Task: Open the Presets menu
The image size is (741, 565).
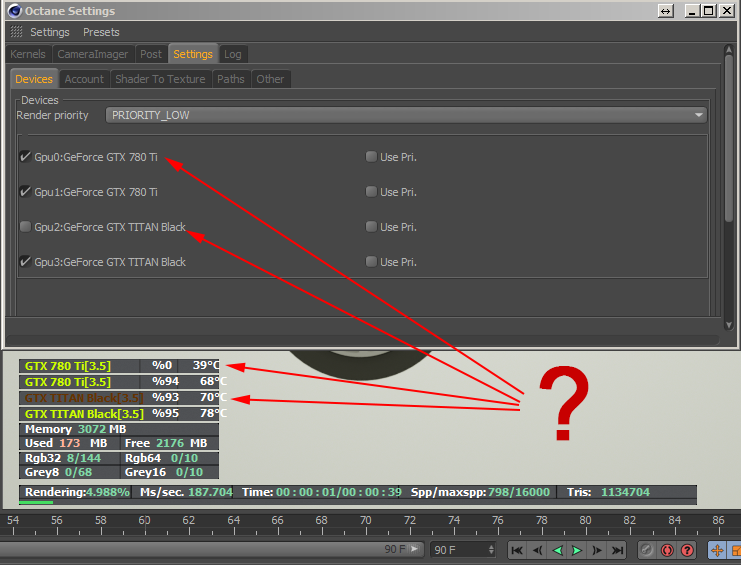Action: (101, 32)
